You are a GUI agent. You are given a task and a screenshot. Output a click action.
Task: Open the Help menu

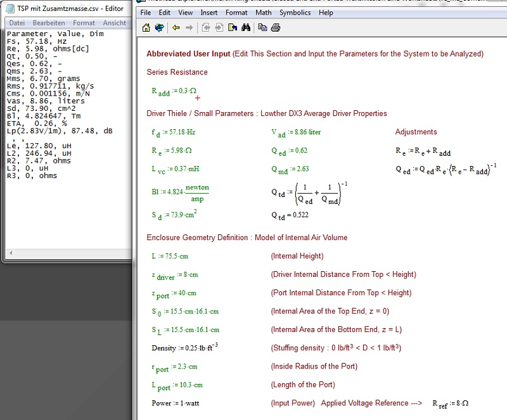point(326,13)
